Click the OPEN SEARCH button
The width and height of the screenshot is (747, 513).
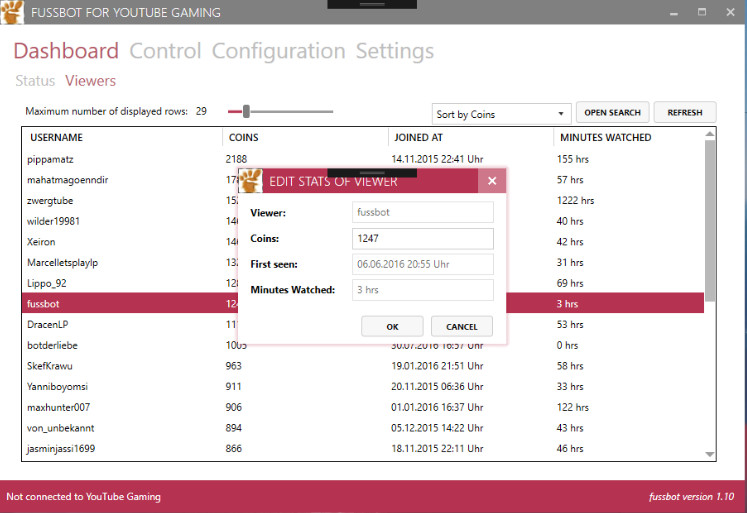[613, 112]
